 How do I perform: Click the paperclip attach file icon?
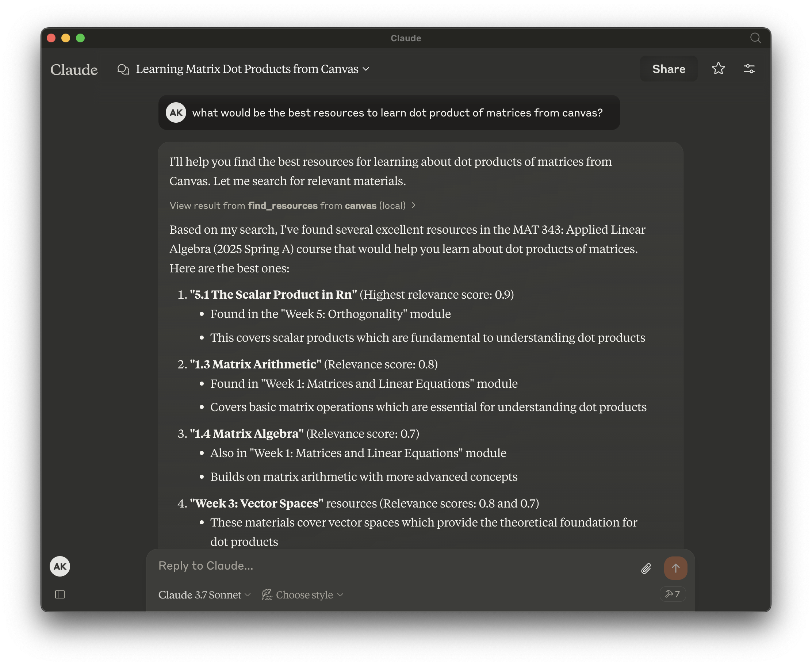point(646,568)
